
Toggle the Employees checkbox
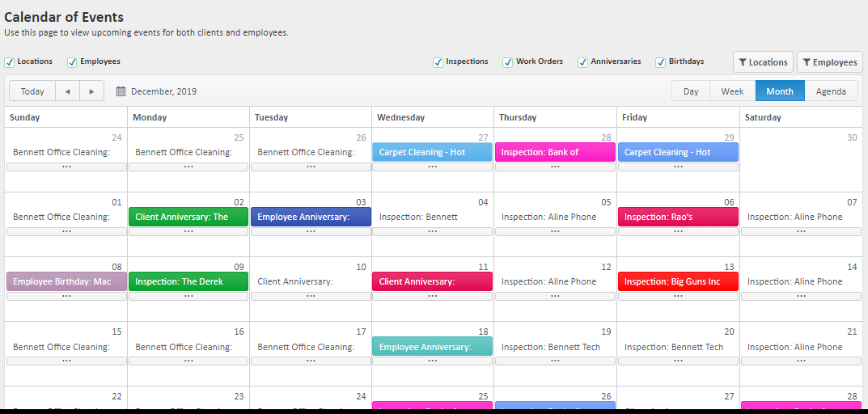pyautogui.click(x=72, y=62)
